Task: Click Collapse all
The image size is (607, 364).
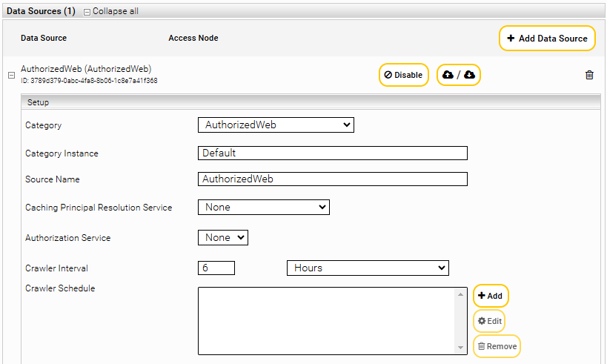Action: coord(111,11)
